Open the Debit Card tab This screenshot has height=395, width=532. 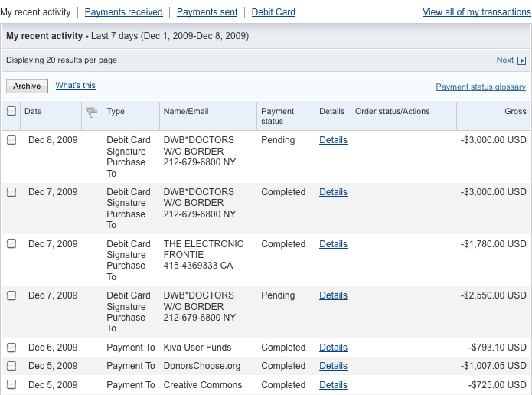273,12
